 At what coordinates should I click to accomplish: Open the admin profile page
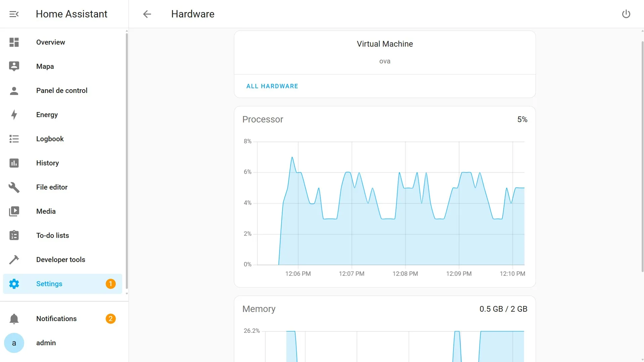tap(62, 343)
